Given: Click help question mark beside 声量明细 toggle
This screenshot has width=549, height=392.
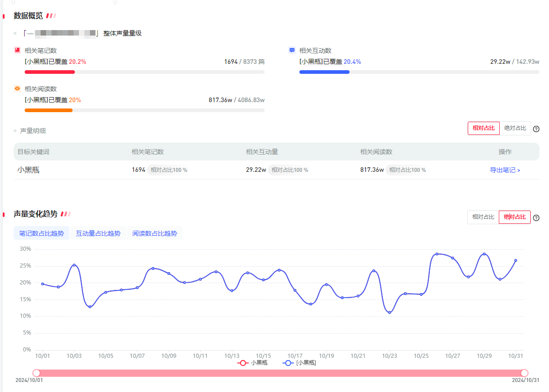Looking at the screenshot, I should [536, 129].
